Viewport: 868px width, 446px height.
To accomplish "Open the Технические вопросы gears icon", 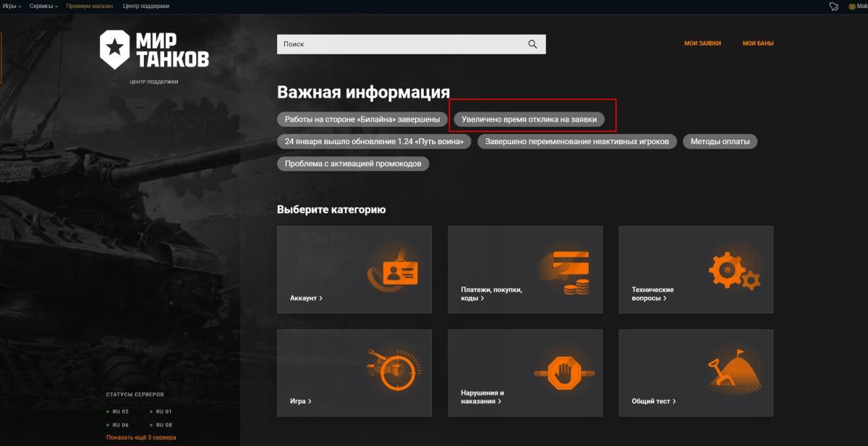I will coord(733,272).
